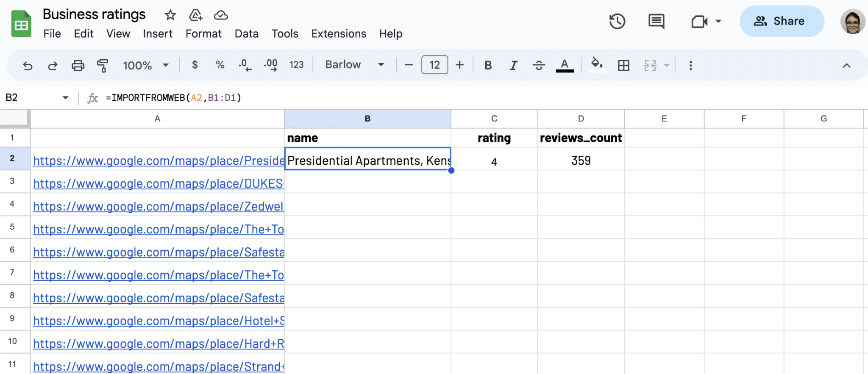
Task: Open the Presidential Apartments maps link
Action: pos(159,161)
